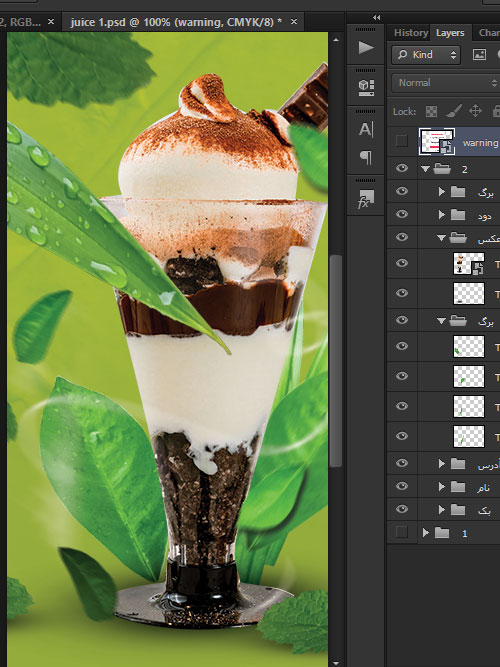
Task: Open the Paragraph panel icon
Action: (366, 157)
